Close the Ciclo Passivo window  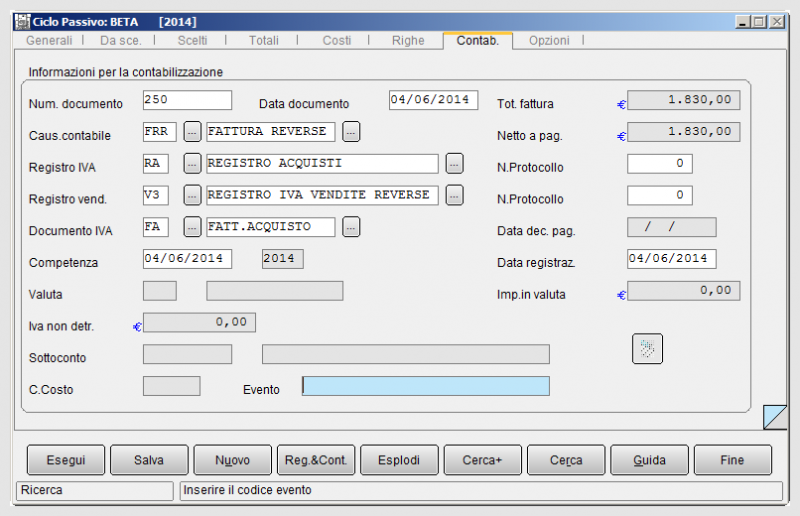777,22
